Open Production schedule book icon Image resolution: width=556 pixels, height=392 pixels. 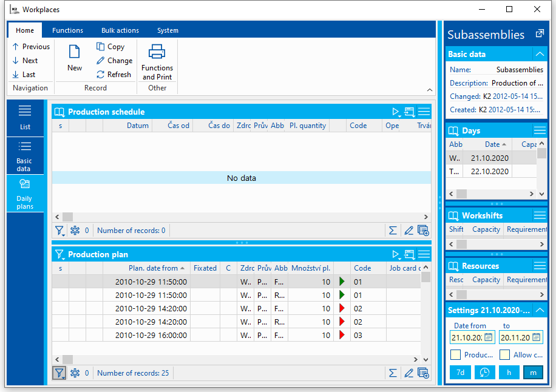[59, 112]
